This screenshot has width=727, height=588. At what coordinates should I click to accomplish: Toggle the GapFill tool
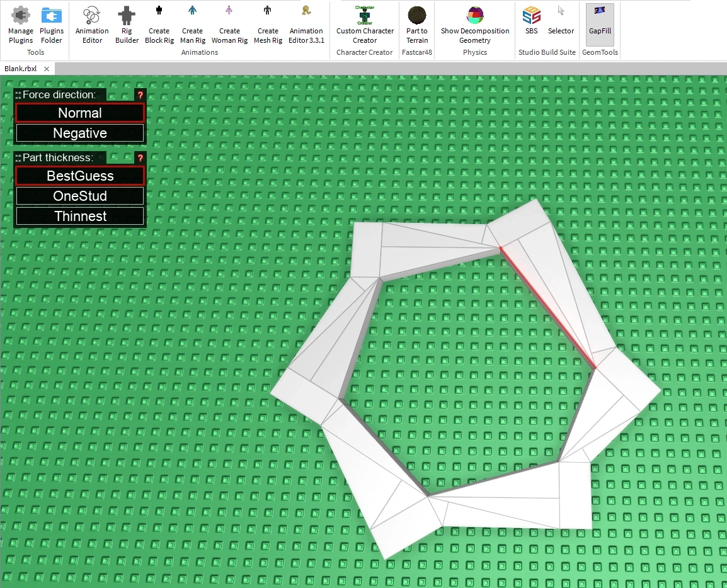[x=600, y=24]
